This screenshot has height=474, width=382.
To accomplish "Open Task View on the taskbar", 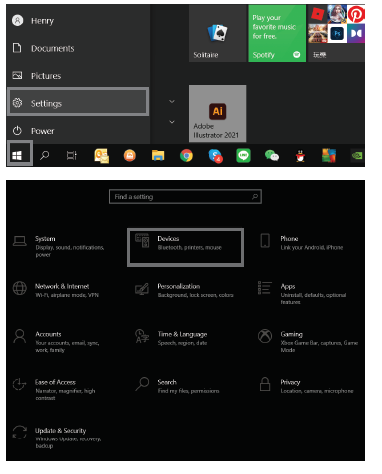I will (x=72, y=155).
